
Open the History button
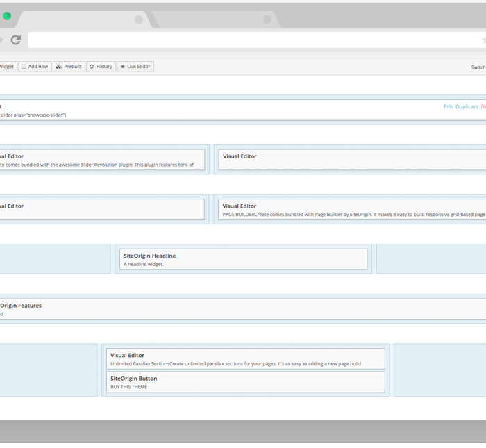[x=101, y=67]
